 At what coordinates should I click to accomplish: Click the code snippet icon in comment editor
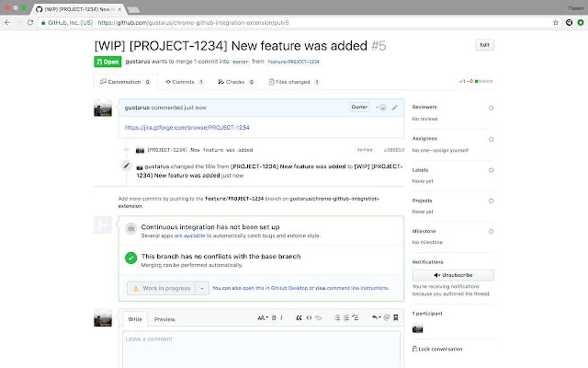309,318
